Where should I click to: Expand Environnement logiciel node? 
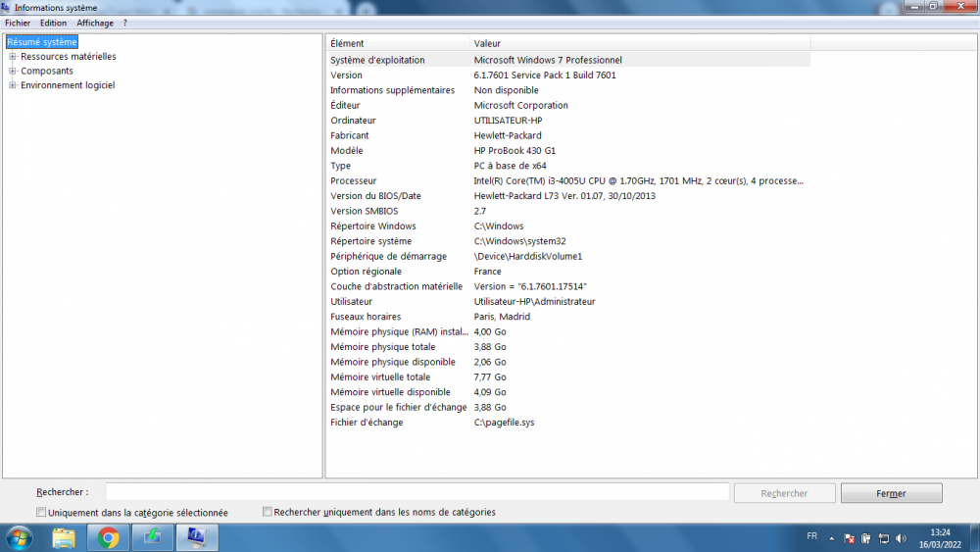(13, 85)
